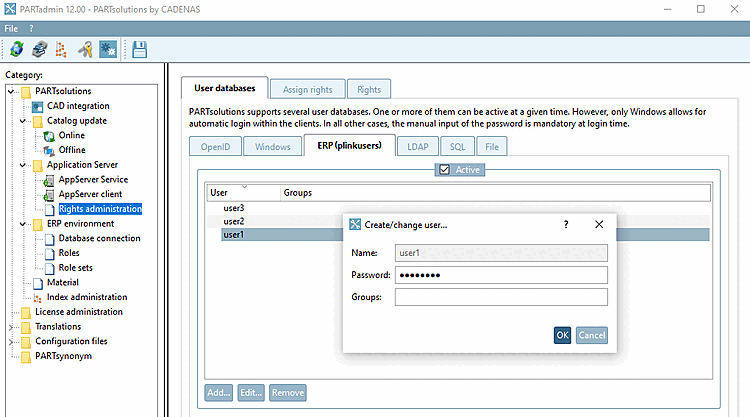Click into the Groups input field
Image resolution: width=750 pixels, height=417 pixels.
501,297
